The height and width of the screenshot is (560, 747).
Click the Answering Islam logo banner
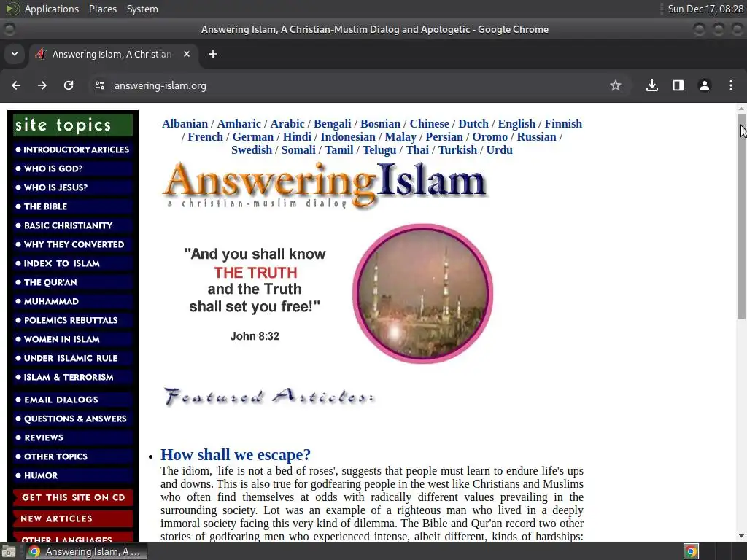pyautogui.click(x=325, y=185)
